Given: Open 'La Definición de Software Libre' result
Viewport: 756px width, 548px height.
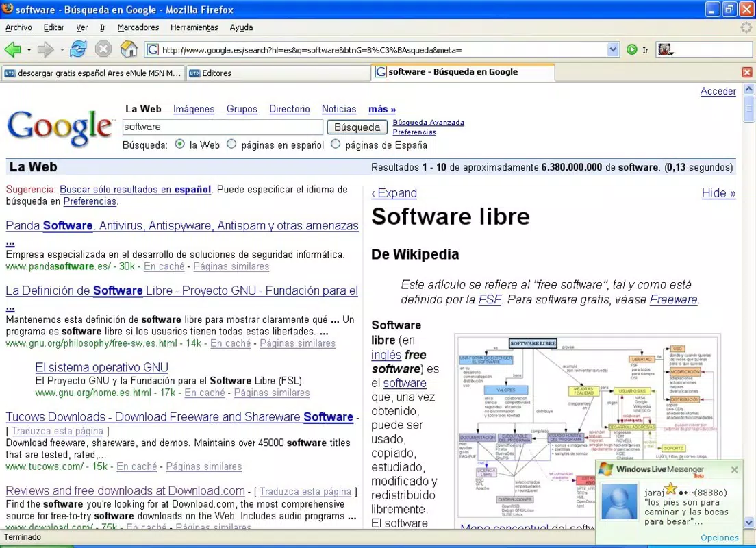Looking at the screenshot, I should (x=181, y=290).
